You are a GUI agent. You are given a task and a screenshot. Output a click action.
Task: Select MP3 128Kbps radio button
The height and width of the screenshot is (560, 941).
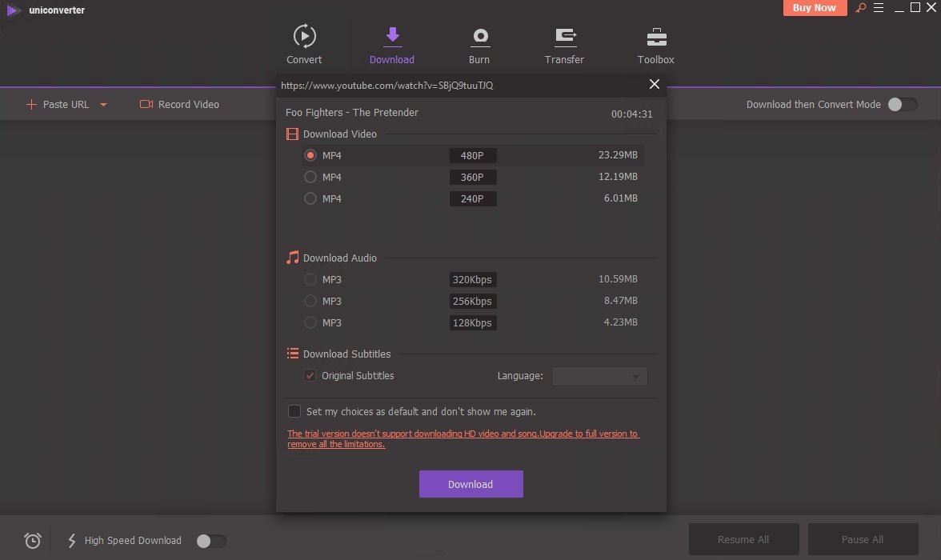coord(310,323)
